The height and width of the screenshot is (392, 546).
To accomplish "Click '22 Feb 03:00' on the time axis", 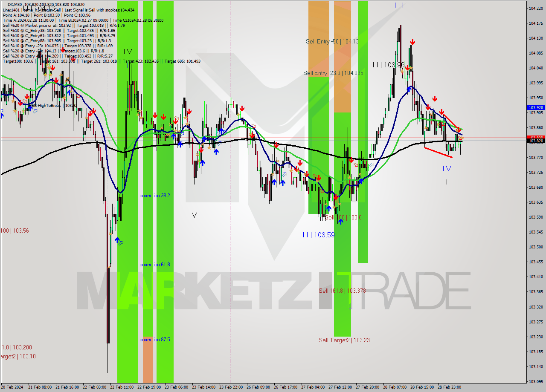I will (x=95, y=387).
